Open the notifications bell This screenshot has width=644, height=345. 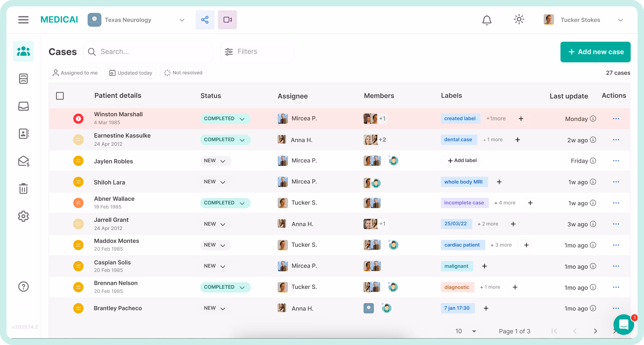coord(487,20)
